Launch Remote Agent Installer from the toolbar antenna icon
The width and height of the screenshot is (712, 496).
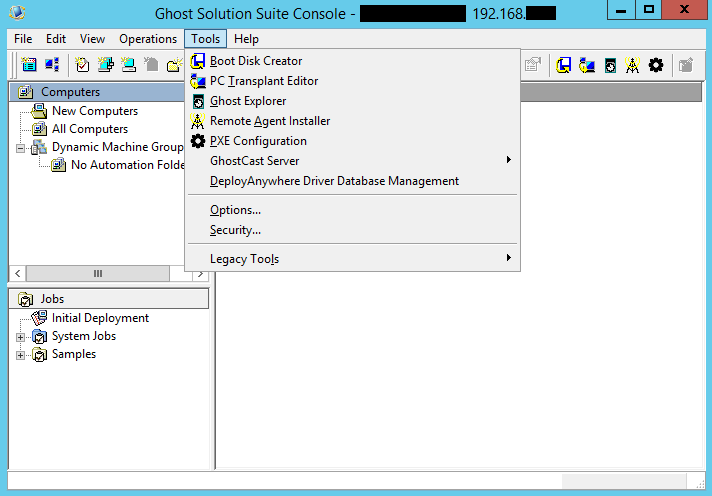pyautogui.click(x=632, y=65)
